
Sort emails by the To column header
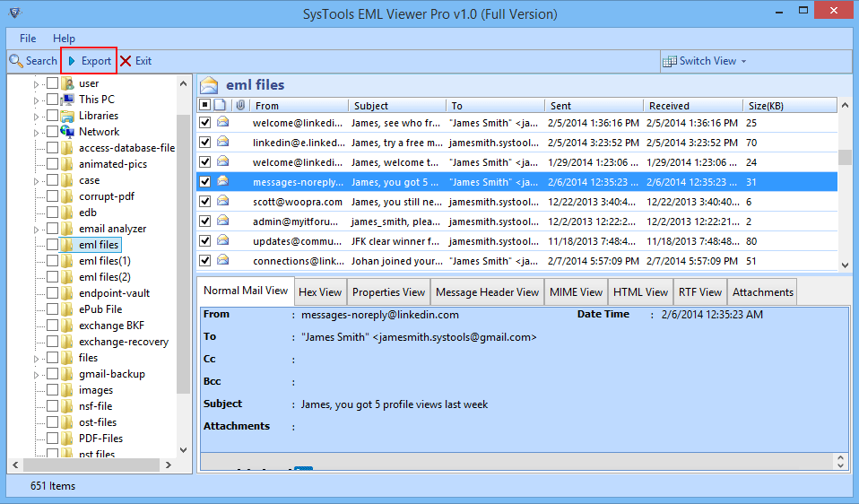pos(495,106)
